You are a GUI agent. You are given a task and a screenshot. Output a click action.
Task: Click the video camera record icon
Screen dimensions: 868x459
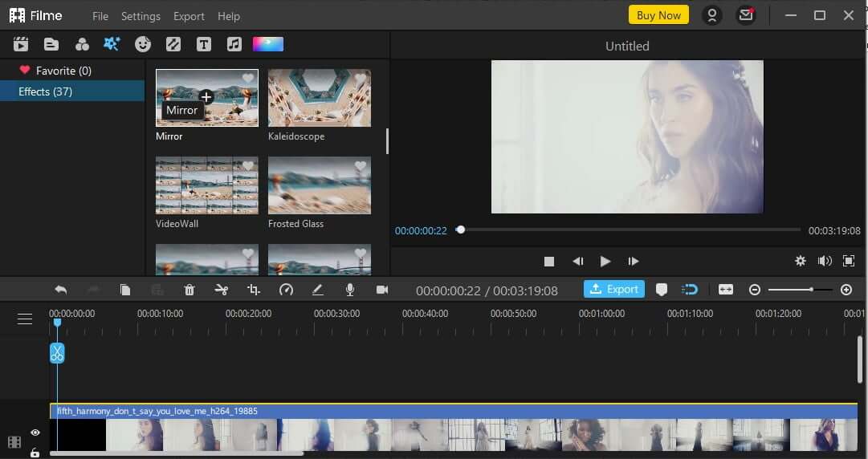click(x=382, y=290)
